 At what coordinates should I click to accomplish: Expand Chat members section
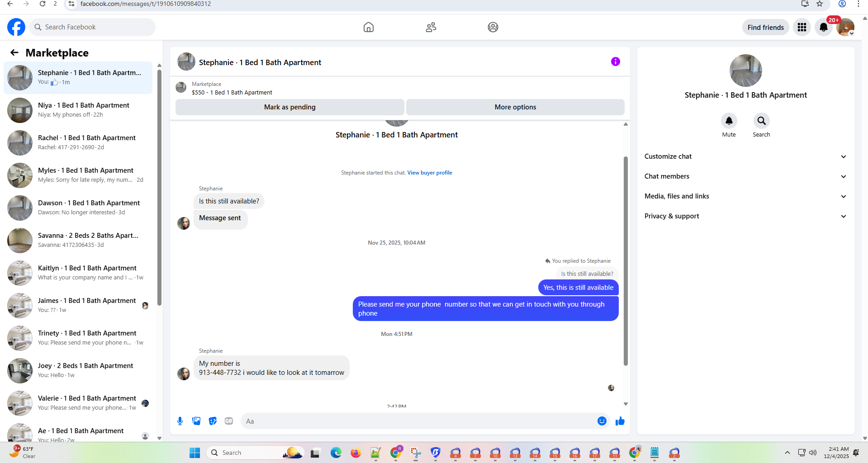[x=745, y=176]
